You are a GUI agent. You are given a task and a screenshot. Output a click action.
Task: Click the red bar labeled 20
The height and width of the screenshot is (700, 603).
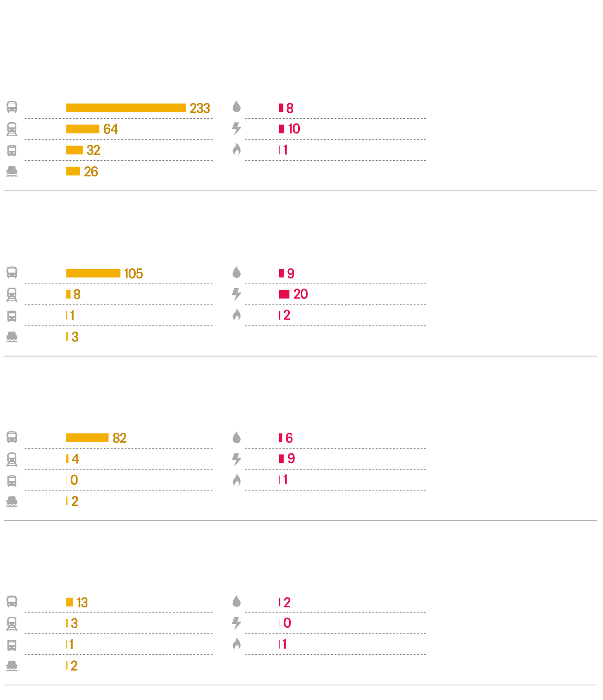click(284, 294)
